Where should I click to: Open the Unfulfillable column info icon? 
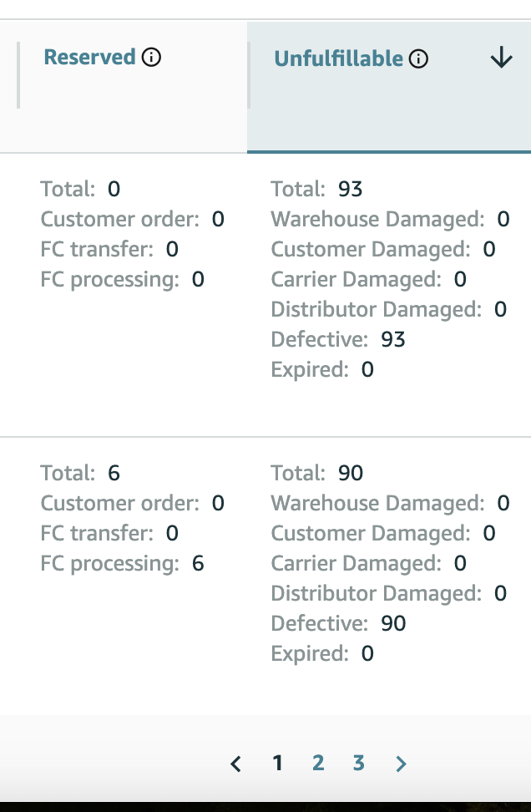point(418,58)
